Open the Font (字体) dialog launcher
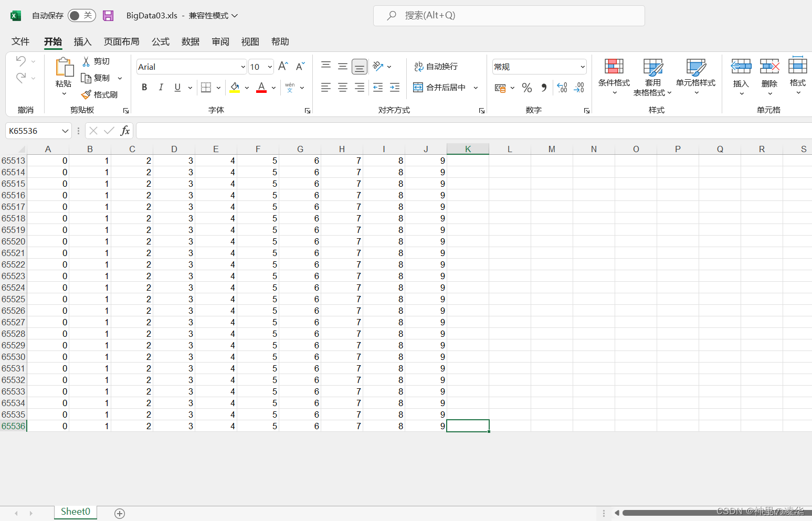The width and height of the screenshot is (812, 521). pyautogui.click(x=308, y=111)
